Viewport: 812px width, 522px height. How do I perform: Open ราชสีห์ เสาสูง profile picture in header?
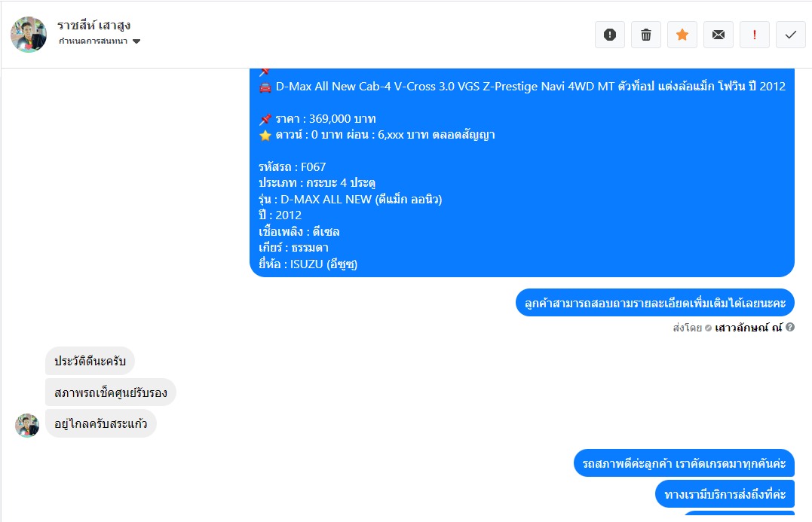pyautogui.click(x=29, y=35)
